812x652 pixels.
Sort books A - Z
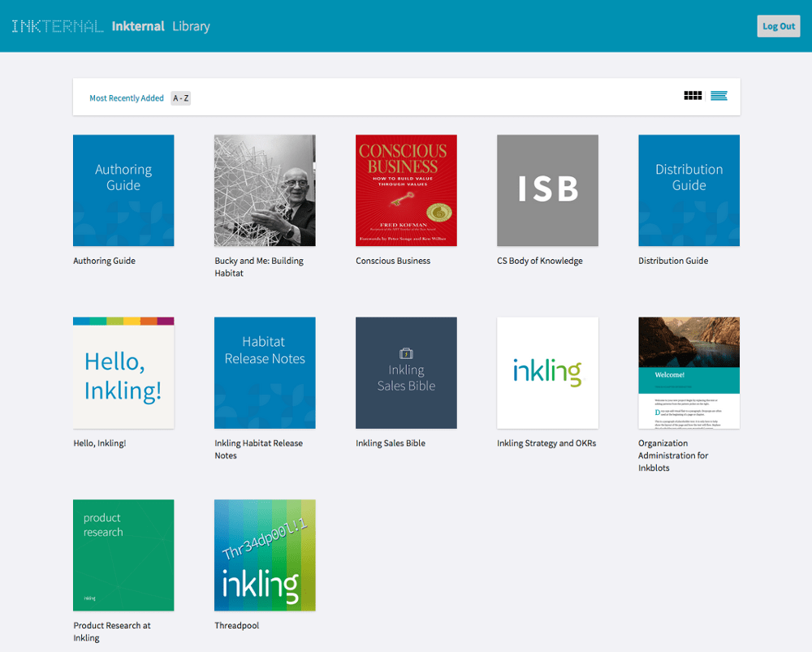(181, 98)
